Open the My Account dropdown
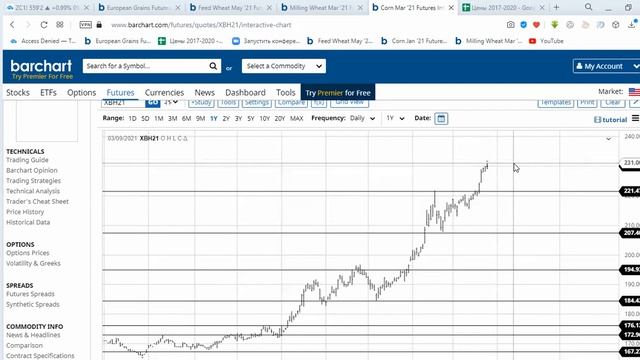This screenshot has width=640, height=360. pos(607,66)
